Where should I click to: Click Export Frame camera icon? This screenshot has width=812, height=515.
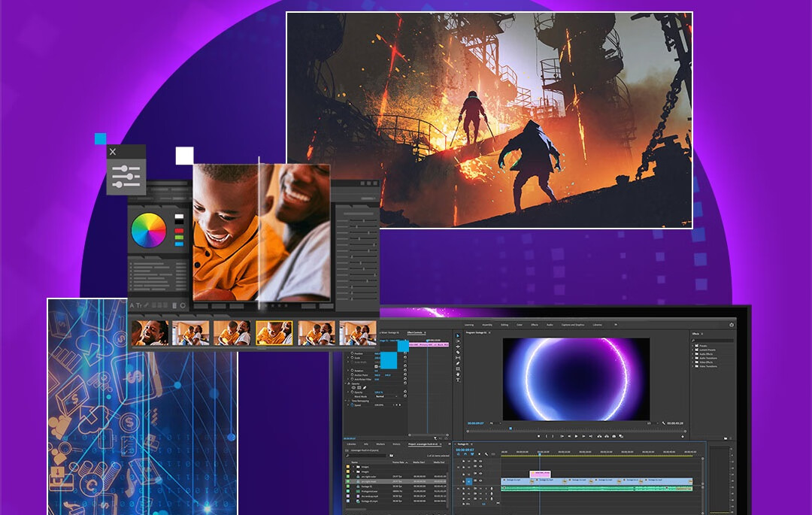(x=614, y=436)
